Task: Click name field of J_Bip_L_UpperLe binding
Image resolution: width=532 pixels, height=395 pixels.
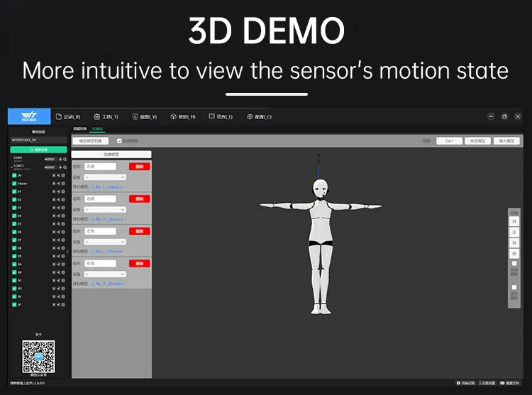Action: (x=100, y=167)
